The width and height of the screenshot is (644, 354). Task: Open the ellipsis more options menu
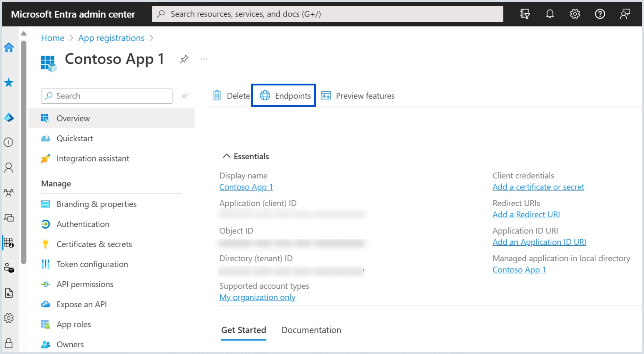click(x=204, y=59)
